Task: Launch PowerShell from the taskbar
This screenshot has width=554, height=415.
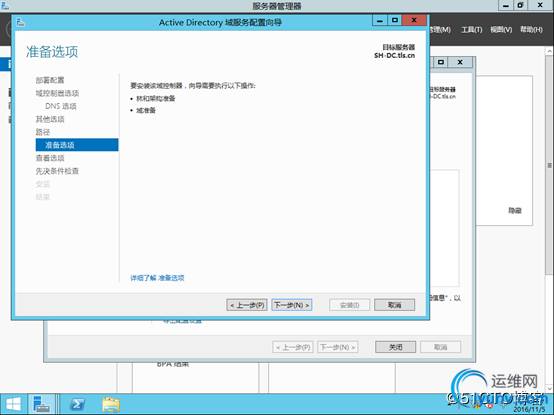Action: point(77,404)
